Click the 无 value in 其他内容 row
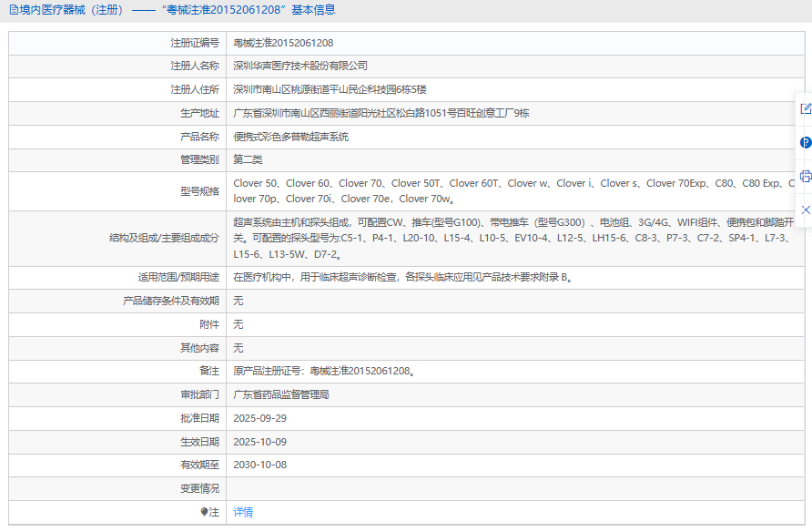Viewport: 812px width, 532px height. pyautogui.click(x=239, y=348)
